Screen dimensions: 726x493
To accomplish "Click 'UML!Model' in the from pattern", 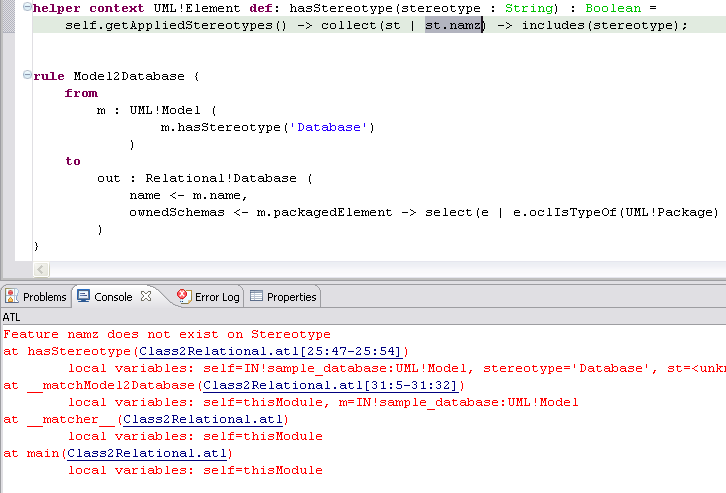I will click(165, 110).
